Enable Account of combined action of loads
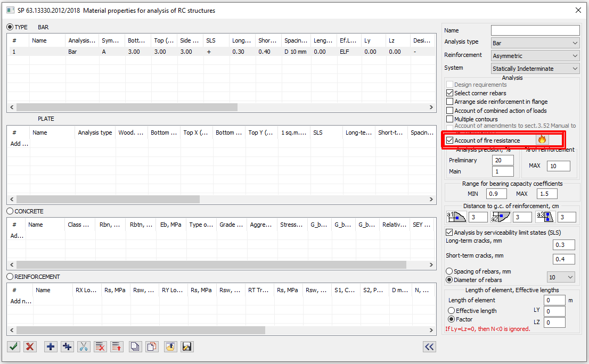589x364 pixels. 450,111
